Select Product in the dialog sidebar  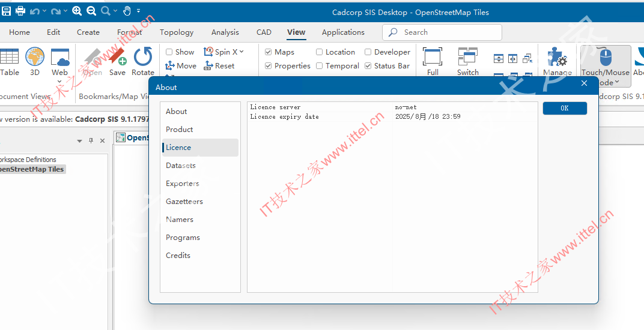point(201,129)
